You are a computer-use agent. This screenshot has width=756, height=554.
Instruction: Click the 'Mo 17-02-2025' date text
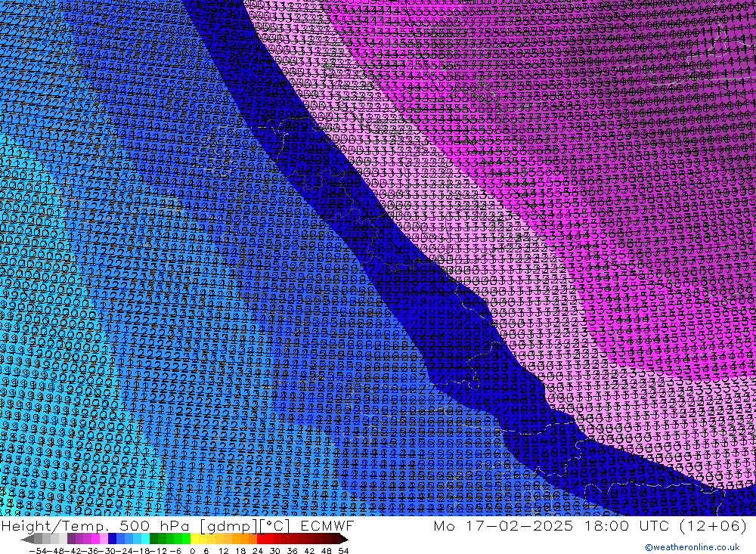[x=503, y=525]
